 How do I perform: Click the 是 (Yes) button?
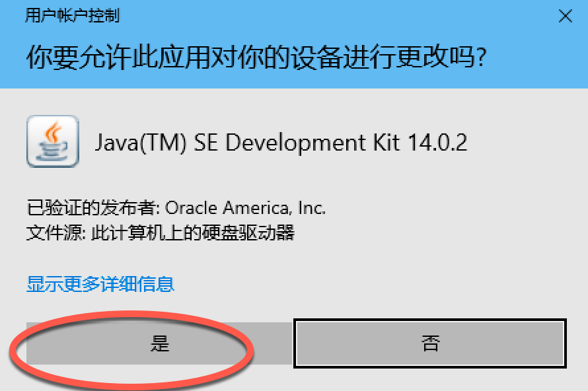[159, 343]
